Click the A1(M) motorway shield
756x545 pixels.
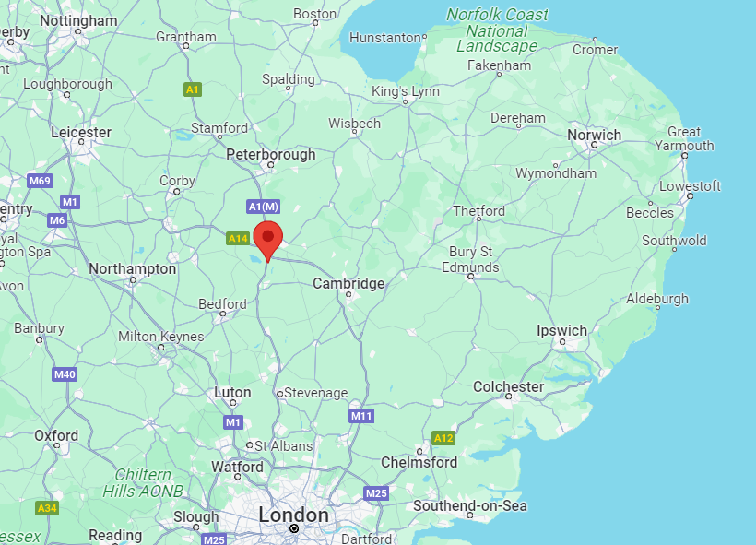click(263, 207)
